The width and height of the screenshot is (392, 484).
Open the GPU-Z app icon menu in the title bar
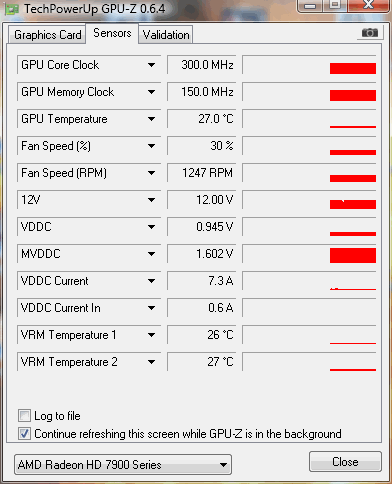pyautogui.click(x=12, y=9)
